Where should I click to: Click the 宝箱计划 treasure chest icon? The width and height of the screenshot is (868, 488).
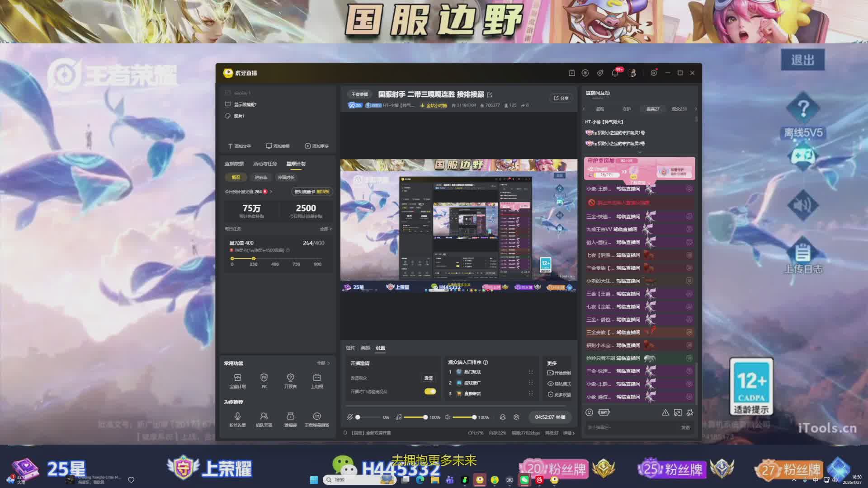237,378
